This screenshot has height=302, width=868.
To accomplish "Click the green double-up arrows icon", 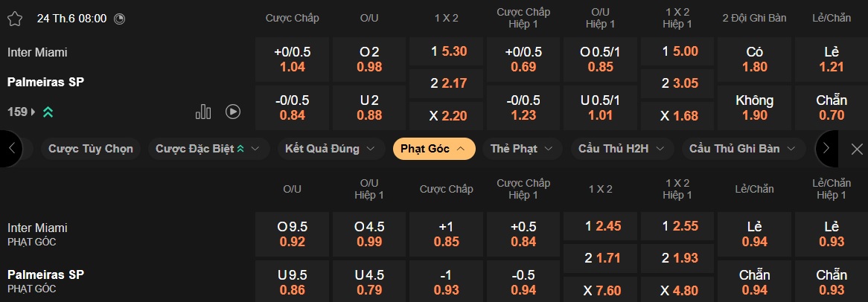I will click(48, 112).
